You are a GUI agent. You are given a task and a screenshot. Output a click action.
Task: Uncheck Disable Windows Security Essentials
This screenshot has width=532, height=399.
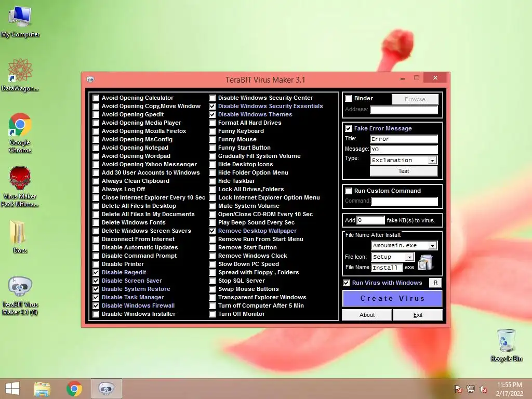click(212, 106)
